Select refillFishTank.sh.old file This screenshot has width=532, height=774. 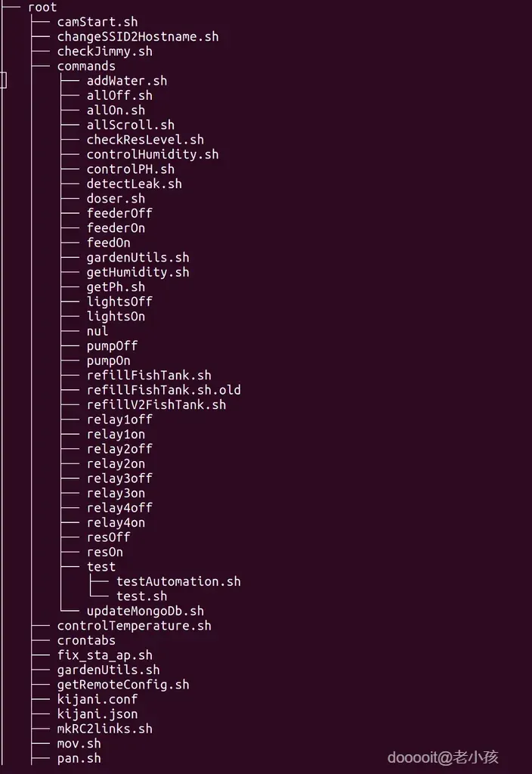pos(164,390)
